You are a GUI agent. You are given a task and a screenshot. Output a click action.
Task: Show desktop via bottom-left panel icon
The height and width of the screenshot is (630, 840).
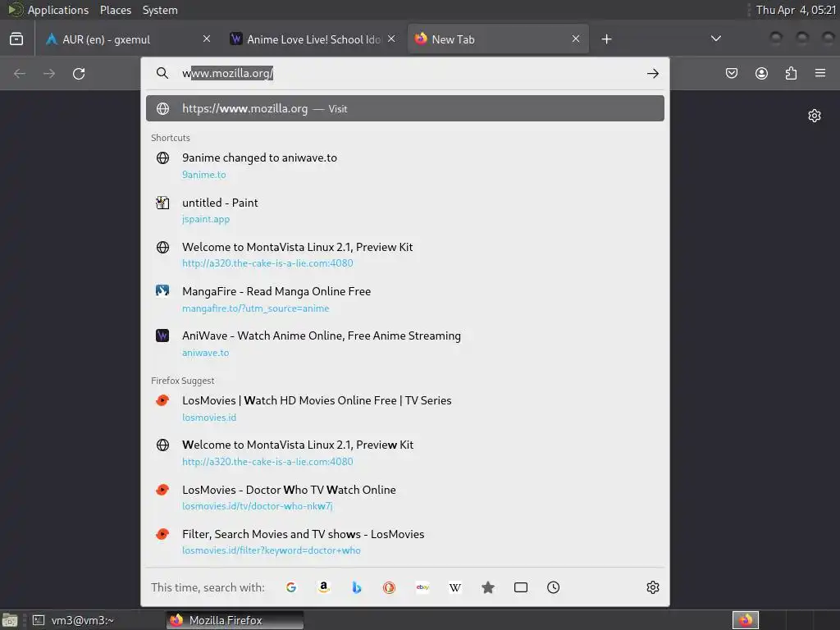(10, 620)
